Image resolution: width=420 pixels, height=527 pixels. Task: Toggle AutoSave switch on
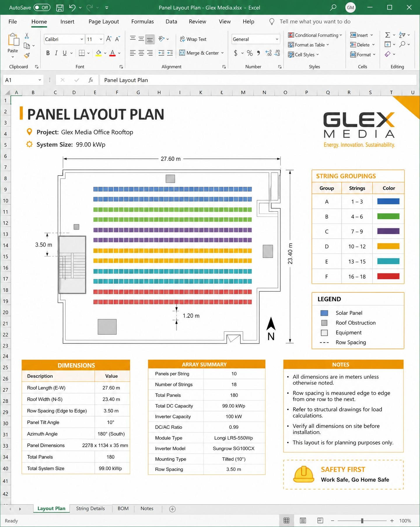(x=42, y=8)
